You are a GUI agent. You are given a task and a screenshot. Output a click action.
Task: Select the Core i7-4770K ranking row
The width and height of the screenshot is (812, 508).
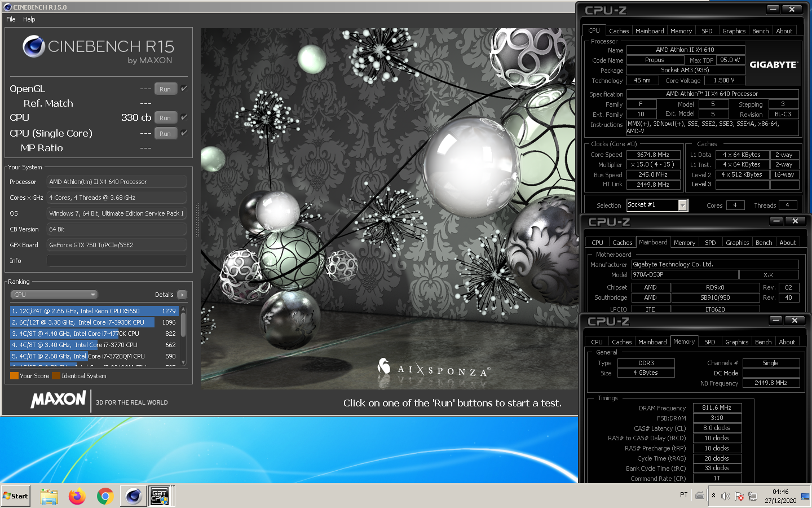click(94, 334)
